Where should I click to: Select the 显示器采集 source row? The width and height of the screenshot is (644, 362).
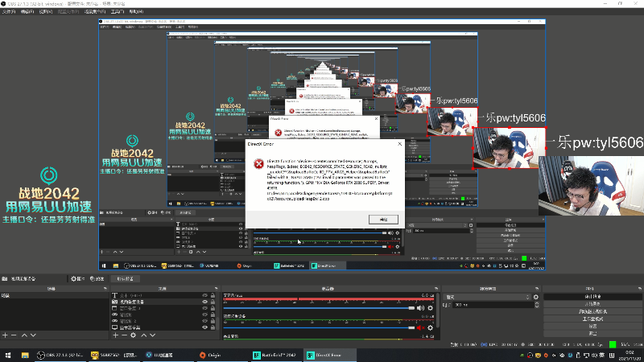pyautogui.click(x=164, y=327)
